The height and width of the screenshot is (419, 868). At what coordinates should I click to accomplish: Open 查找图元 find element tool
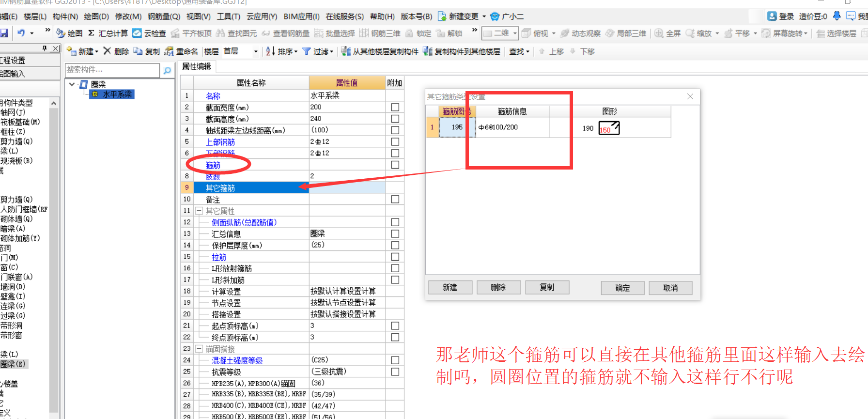pyautogui.click(x=236, y=33)
